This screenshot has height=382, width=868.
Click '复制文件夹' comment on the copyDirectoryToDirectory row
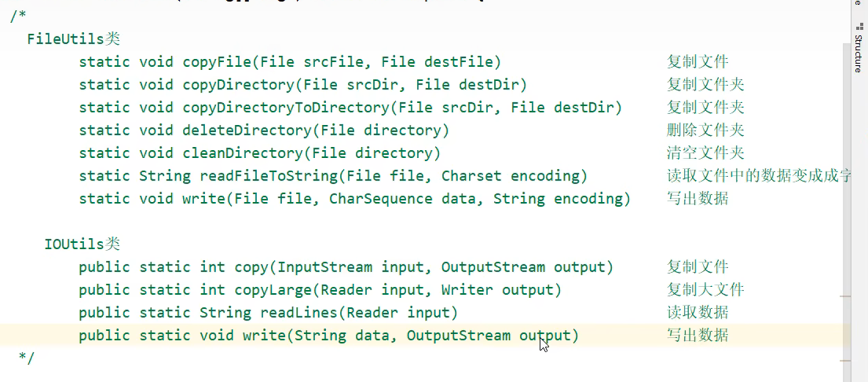click(705, 108)
